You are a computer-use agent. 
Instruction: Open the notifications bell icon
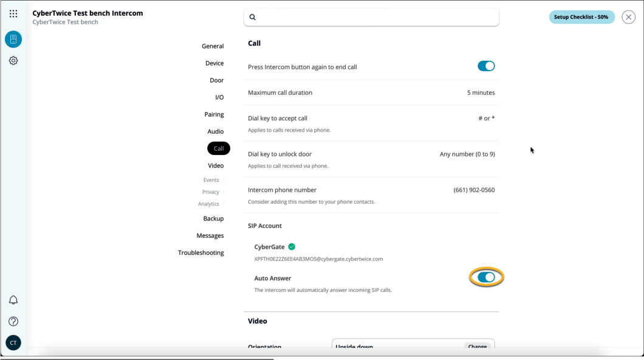(13, 300)
